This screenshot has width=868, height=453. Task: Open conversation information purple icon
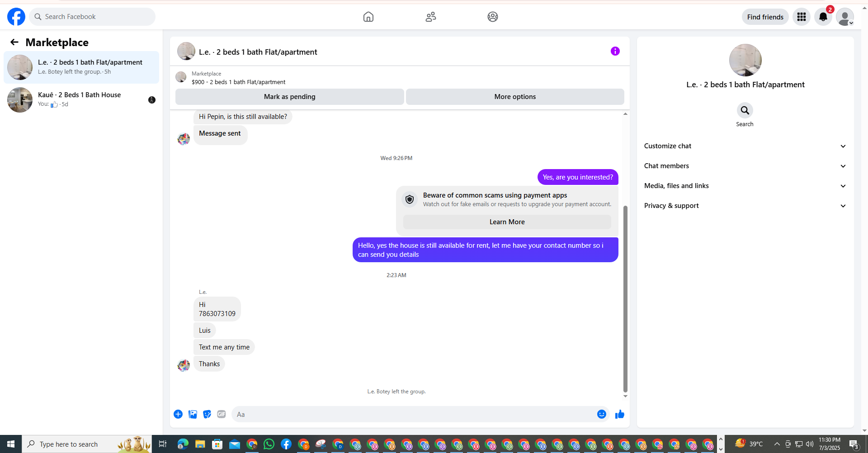[x=615, y=51]
